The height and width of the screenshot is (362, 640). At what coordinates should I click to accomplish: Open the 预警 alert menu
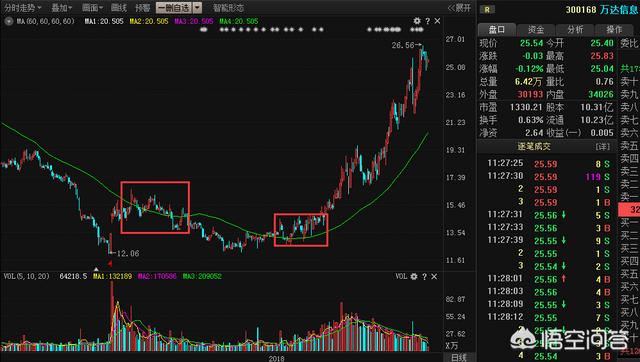(143, 8)
